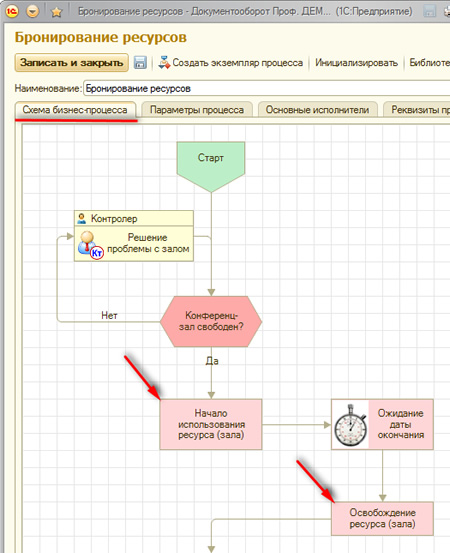Switch to "Схема бизнес-процесса" tab
This screenshot has width=450, height=553.
pos(75,110)
